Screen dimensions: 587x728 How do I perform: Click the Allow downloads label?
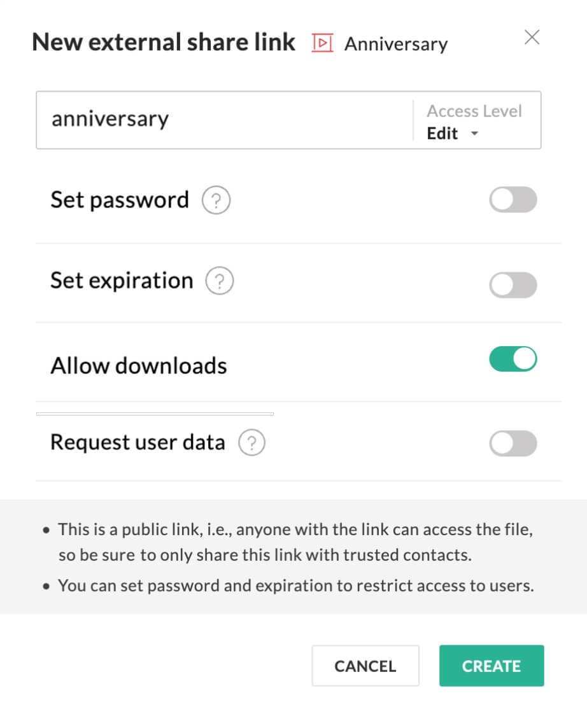coord(139,365)
